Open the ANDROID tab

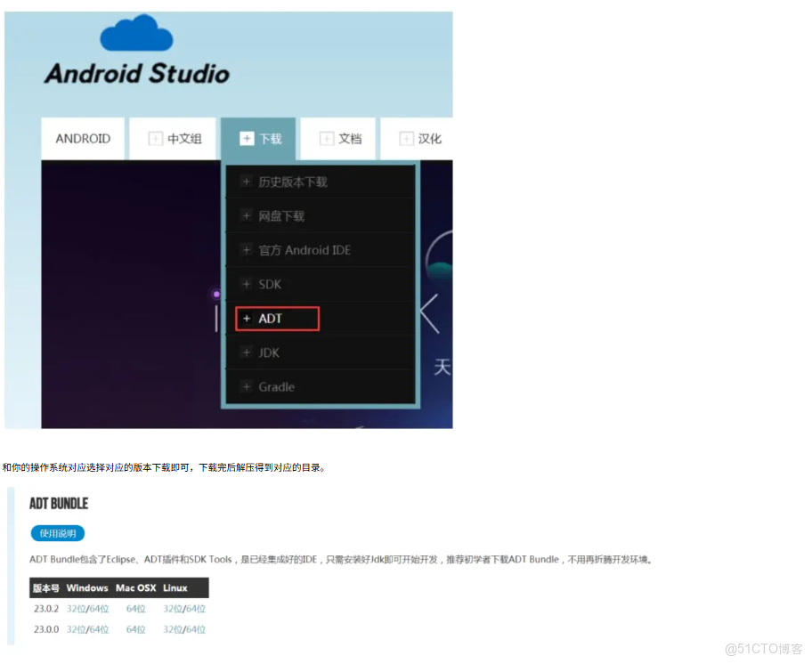[83, 139]
